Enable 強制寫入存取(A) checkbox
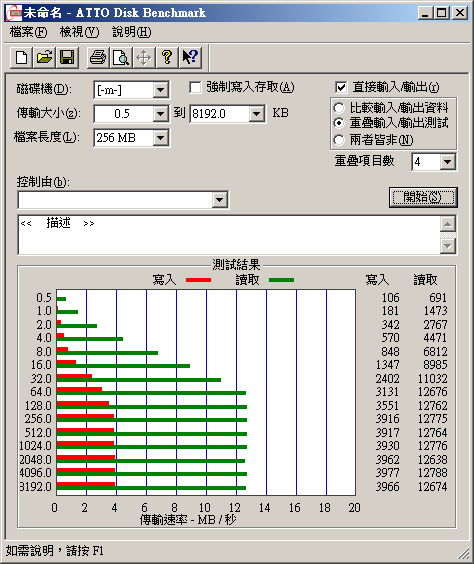Image resolution: width=474 pixels, height=564 pixels. click(195, 87)
